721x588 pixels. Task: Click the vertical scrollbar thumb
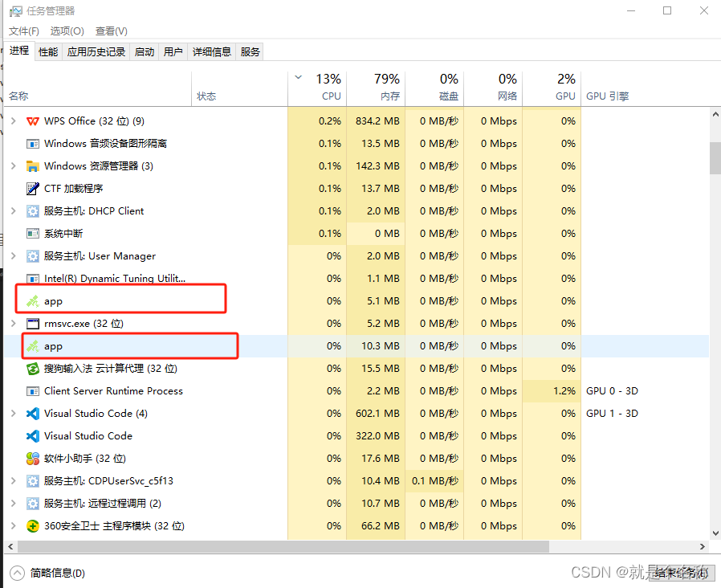pos(715,157)
